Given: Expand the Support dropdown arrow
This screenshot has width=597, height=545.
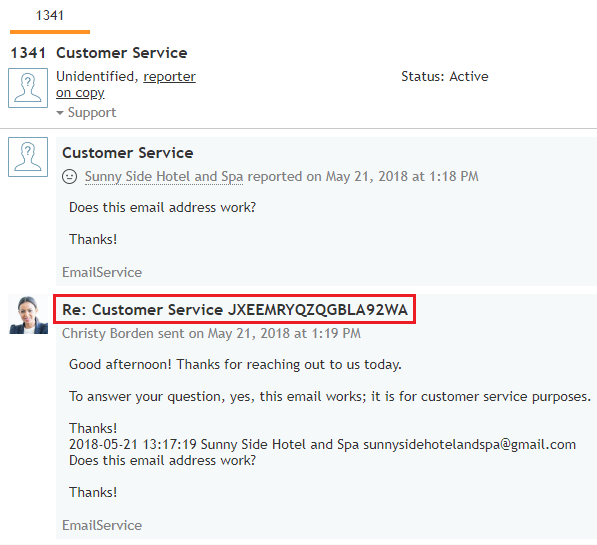Looking at the screenshot, I should [60, 113].
